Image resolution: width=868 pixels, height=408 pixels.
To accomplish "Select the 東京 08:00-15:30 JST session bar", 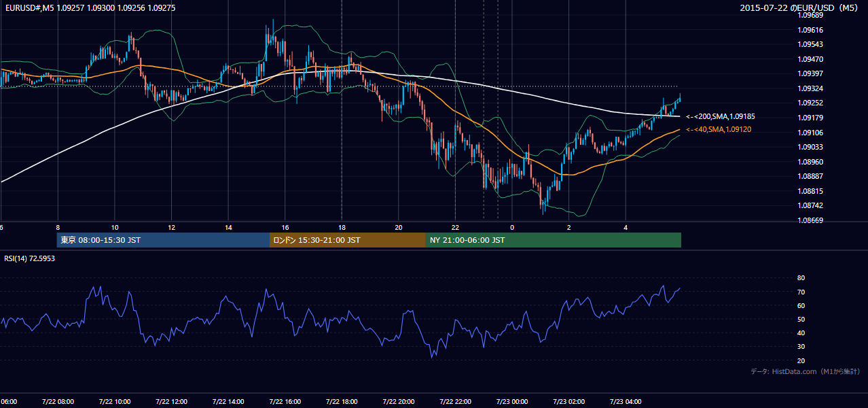I will click(163, 240).
